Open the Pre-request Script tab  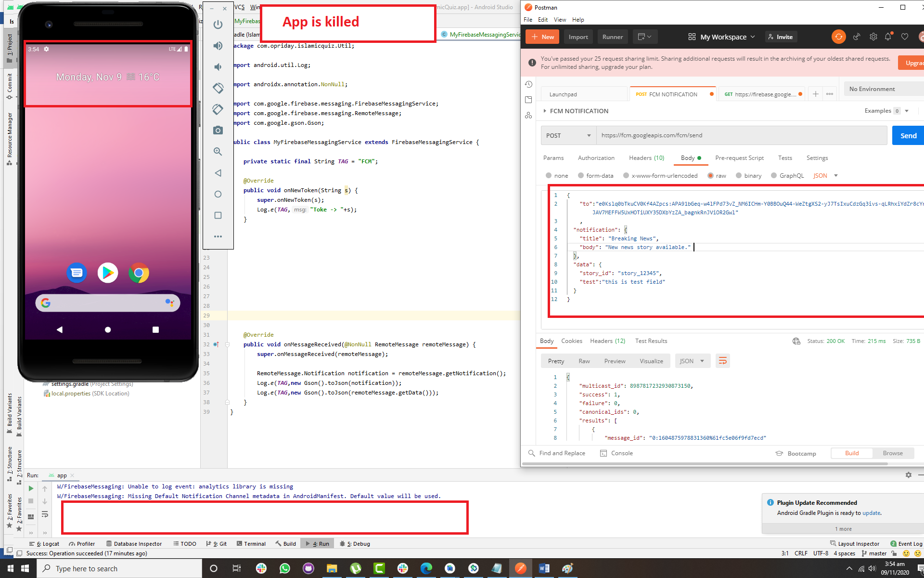(x=740, y=158)
